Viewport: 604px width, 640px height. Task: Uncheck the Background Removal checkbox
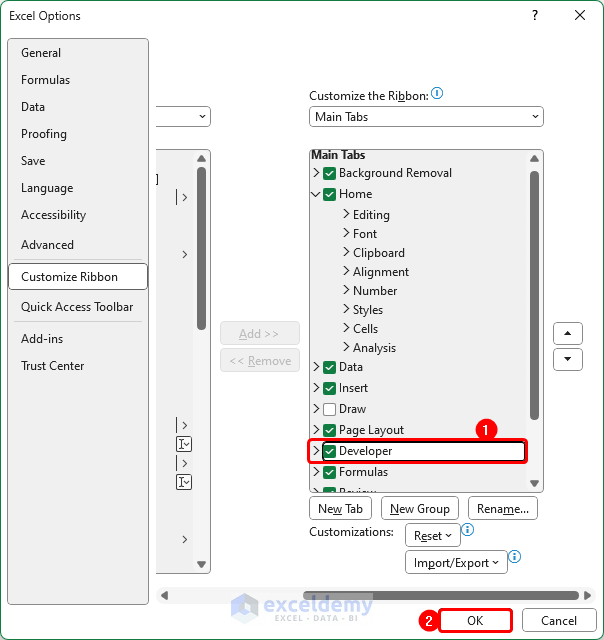pos(329,173)
